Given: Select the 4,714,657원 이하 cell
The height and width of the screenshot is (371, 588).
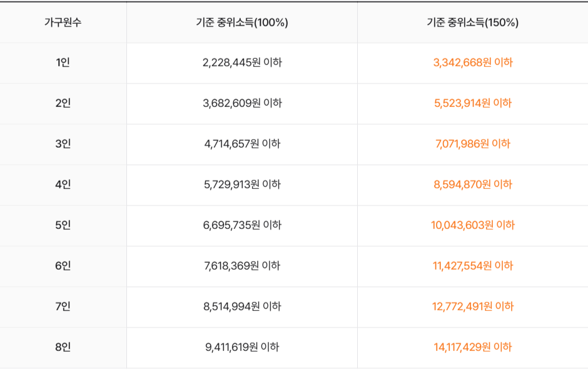Looking at the screenshot, I should (242, 144).
